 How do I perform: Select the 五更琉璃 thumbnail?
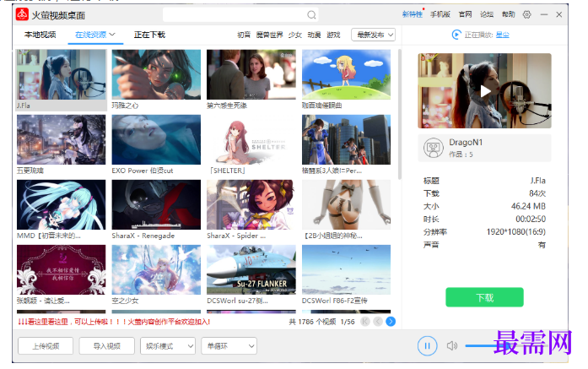coord(61,139)
